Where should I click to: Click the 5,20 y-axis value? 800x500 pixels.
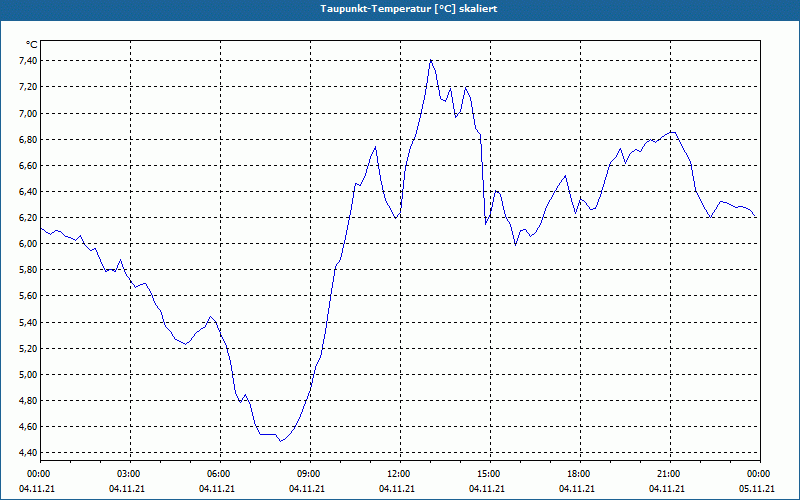[x=29, y=348]
